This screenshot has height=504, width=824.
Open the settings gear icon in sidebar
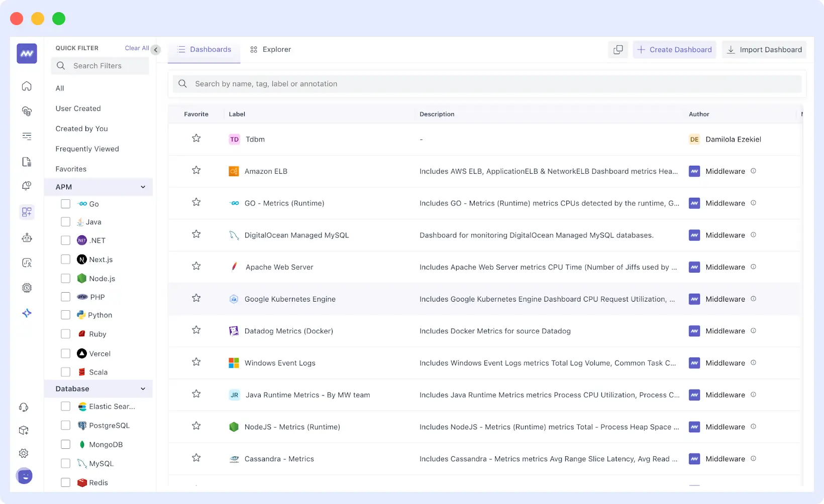tap(24, 453)
